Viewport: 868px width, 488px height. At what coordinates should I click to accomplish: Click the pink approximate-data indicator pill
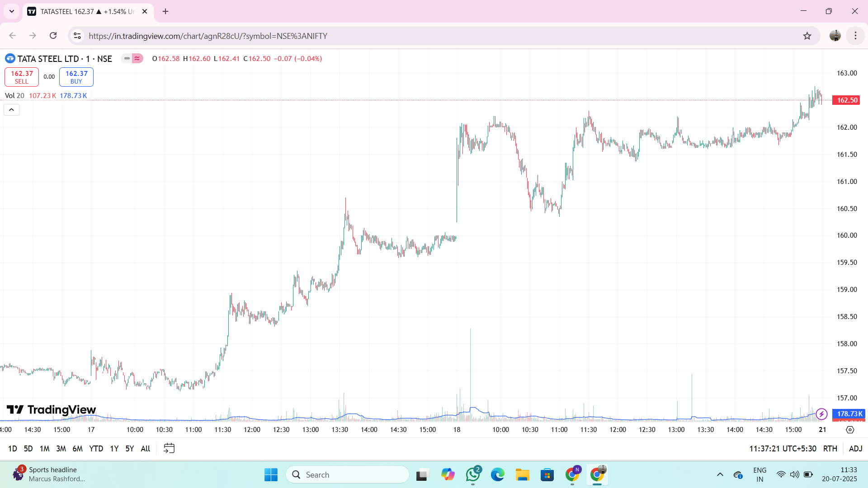137,58
